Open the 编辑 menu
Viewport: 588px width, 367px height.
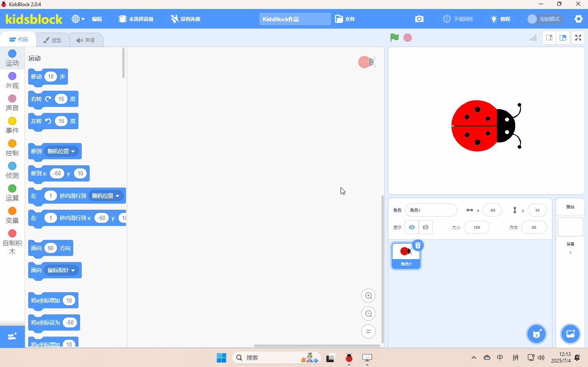point(97,19)
